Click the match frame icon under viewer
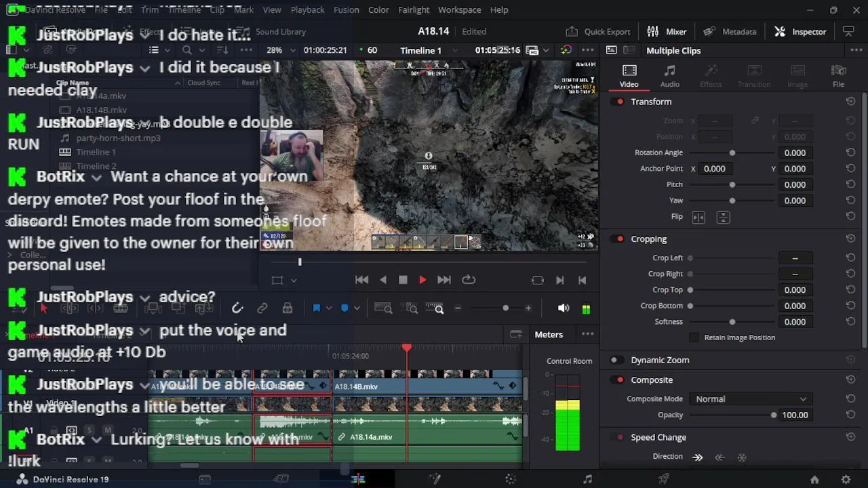 (x=537, y=280)
